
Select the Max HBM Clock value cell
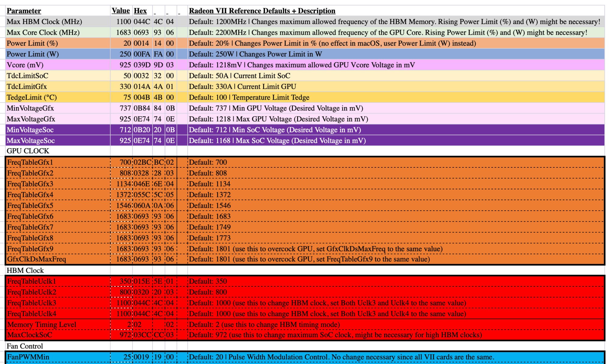122,22
